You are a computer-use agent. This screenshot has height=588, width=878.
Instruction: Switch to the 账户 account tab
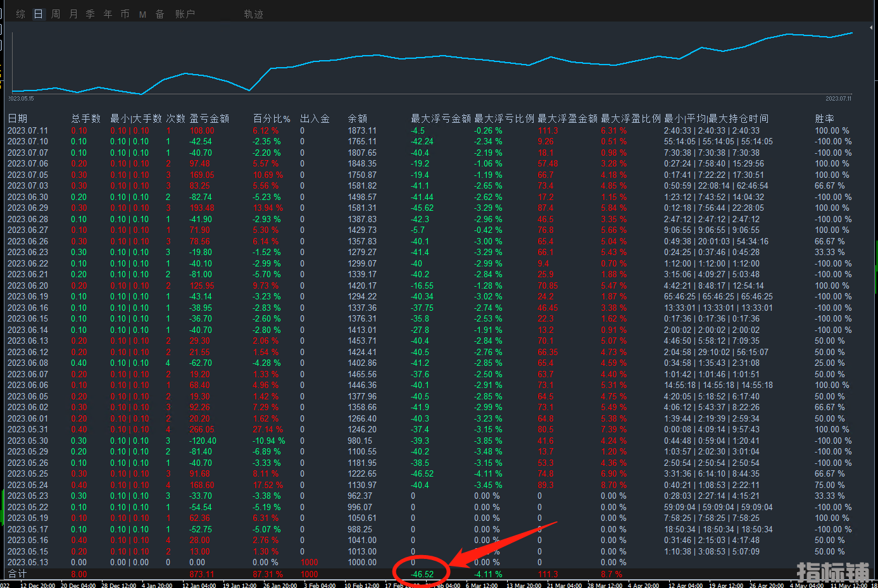tap(185, 14)
